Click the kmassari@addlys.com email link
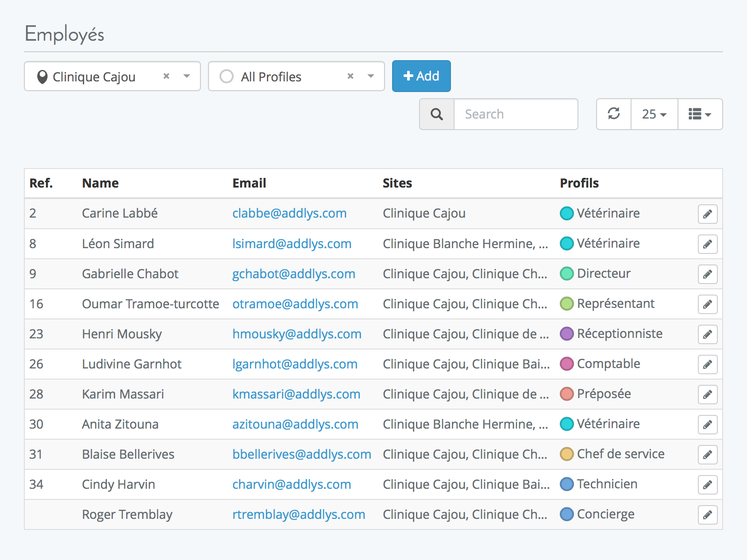The width and height of the screenshot is (747, 560). (x=296, y=394)
